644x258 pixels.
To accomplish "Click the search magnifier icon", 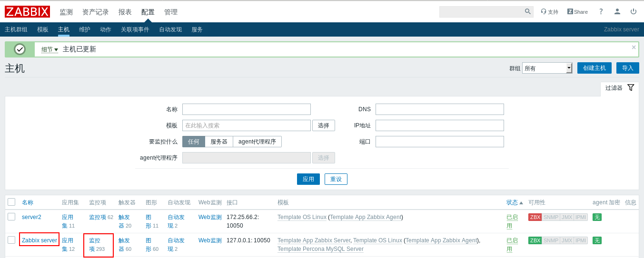I will (x=527, y=11).
